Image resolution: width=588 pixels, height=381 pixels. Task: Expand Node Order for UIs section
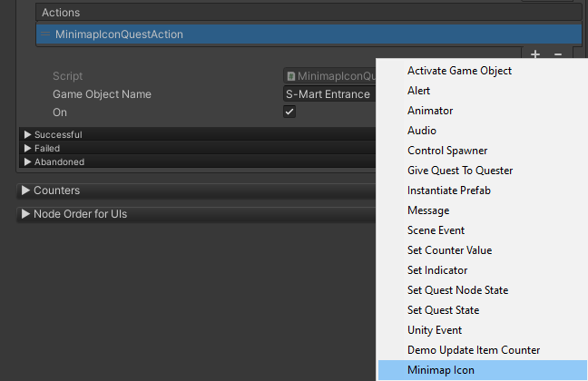(26, 214)
